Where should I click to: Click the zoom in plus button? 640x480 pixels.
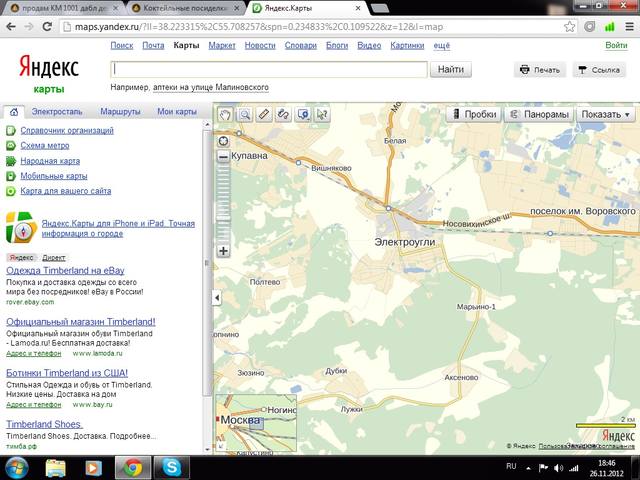tap(224, 251)
